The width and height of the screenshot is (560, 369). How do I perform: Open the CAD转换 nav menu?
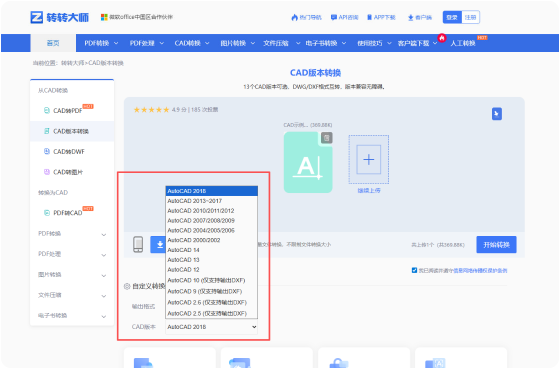(x=192, y=43)
